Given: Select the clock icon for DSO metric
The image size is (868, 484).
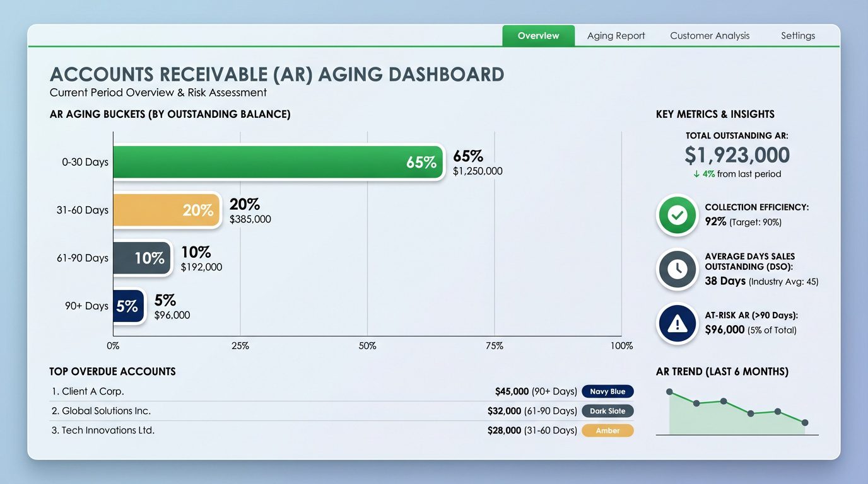Looking at the screenshot, I should (676, 270).
